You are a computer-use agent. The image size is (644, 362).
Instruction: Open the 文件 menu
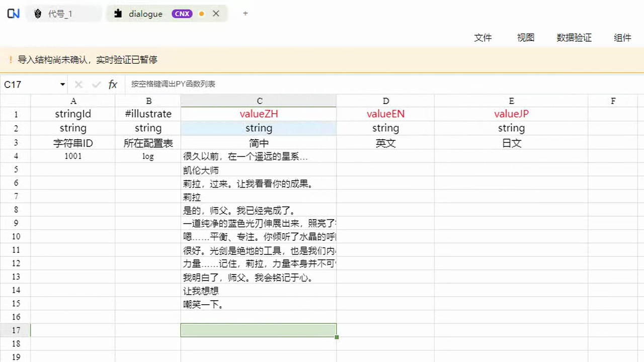483,38
